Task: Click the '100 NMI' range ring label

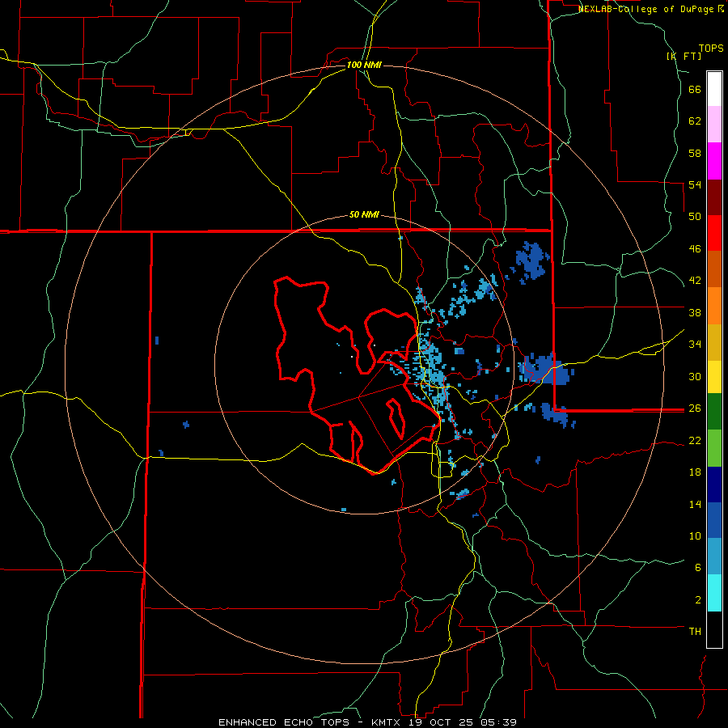Action: tap(364, 65)
